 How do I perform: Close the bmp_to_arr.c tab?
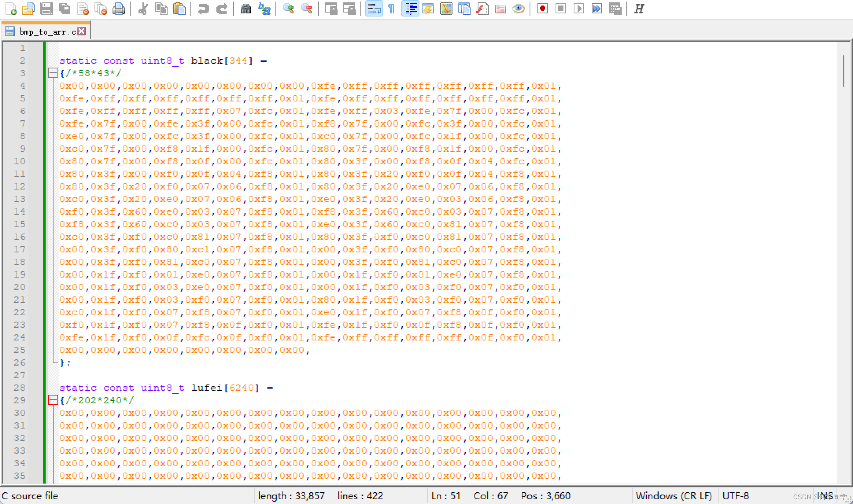click(x=81, y=31)
